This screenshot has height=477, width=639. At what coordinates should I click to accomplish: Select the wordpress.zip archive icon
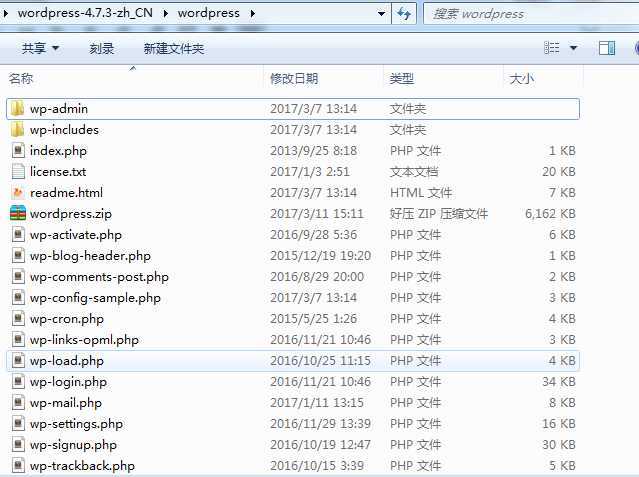click(18, 214)
